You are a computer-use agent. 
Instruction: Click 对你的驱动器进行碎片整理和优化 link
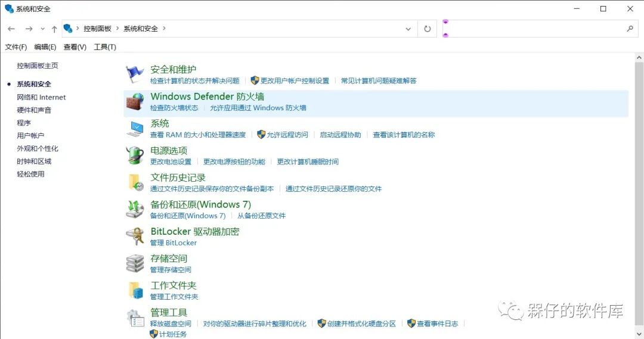pos(255,324)
